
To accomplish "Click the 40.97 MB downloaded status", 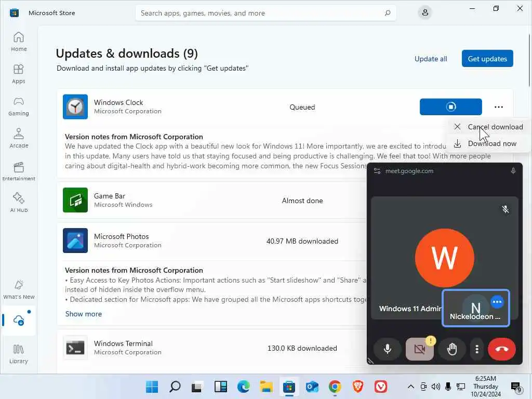I will click(x=302, y=241).
